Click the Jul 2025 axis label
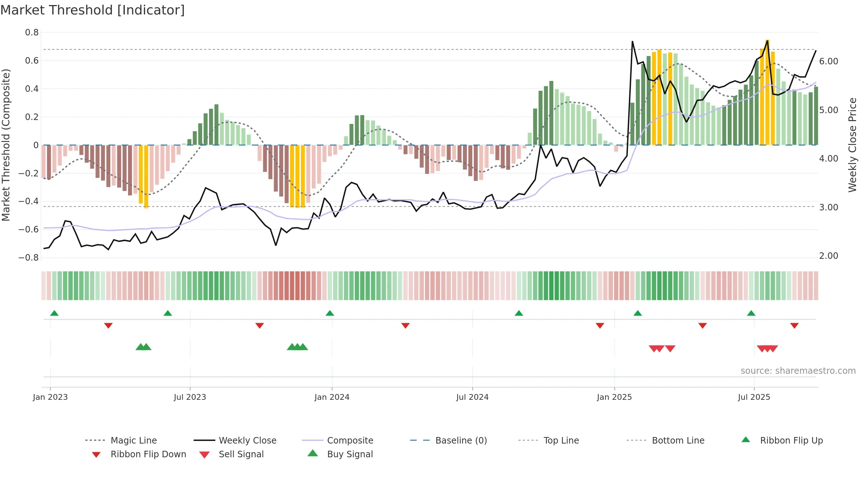The width and height of the screenshot is (868, 488). coord(754,397)
